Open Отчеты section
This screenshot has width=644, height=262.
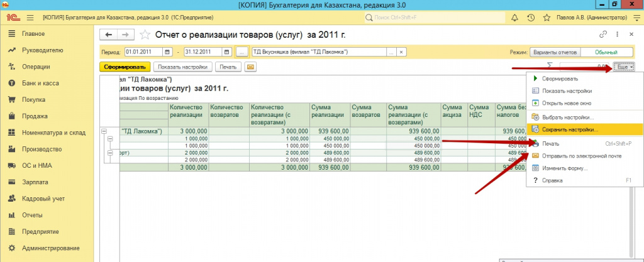47,216
